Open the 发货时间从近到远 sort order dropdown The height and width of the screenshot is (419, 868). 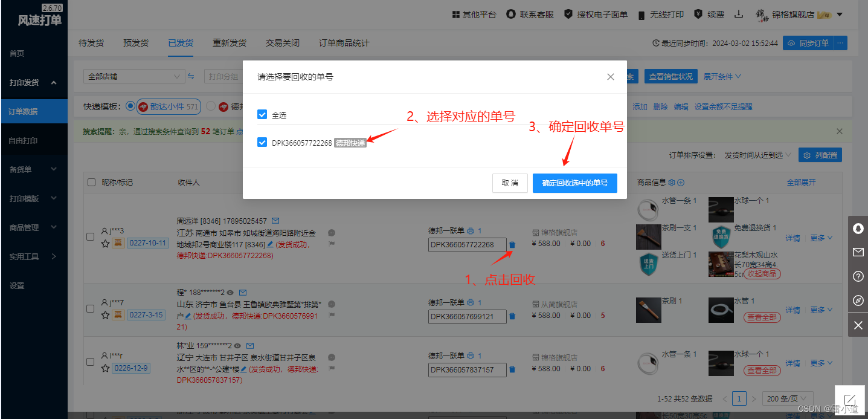point(758,155)
